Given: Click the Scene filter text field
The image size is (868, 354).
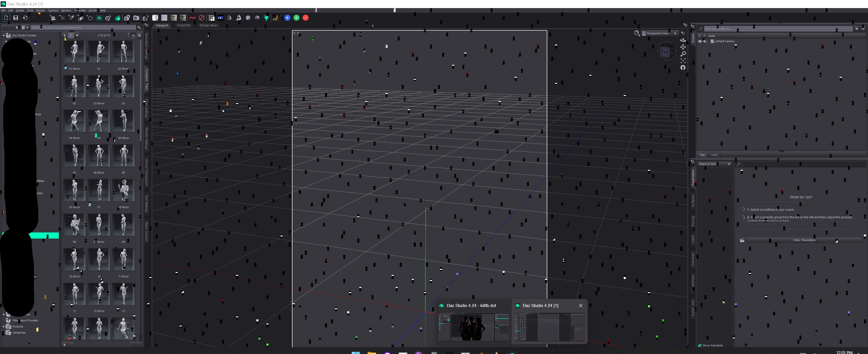Looking at the screenshot, I should (778, 29).
